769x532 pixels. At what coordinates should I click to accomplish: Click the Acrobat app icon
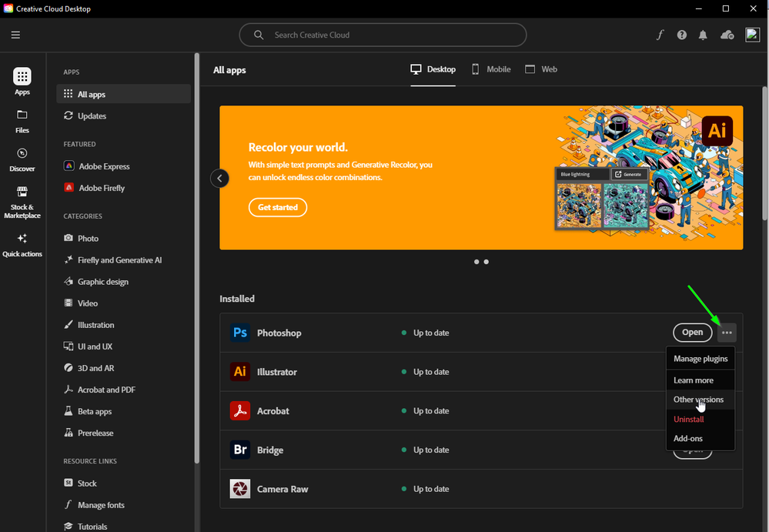point(240,411)
